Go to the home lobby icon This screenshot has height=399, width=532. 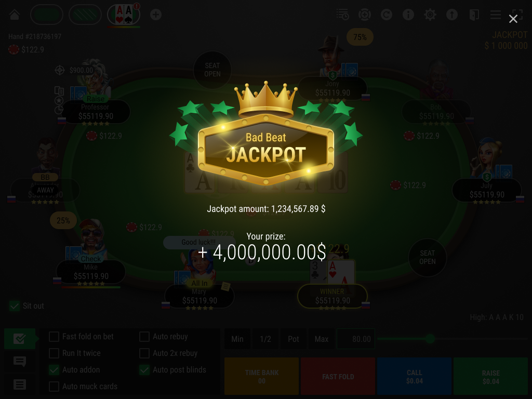tap(15, 15)
